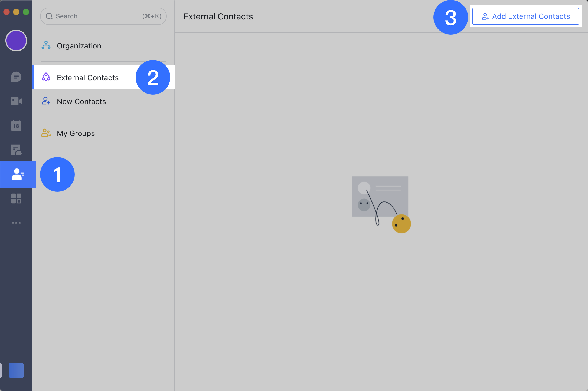Click the three-dot More icon in sidebar
Screen dimensions: 588x391
coord(16,223)
